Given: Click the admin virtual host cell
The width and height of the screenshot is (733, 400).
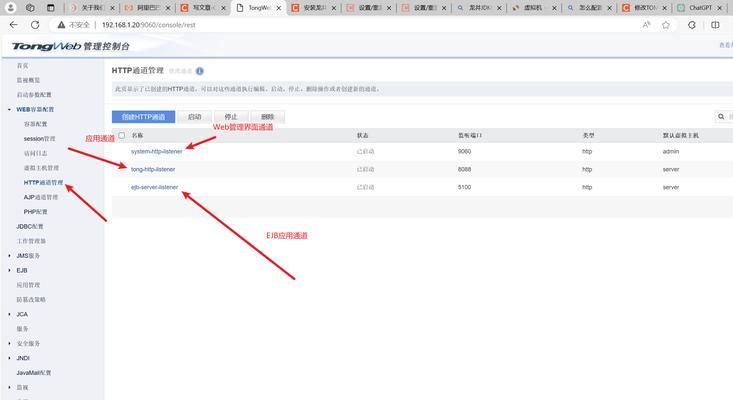Looking at the screenshot, I should click(x=670, y=151).
